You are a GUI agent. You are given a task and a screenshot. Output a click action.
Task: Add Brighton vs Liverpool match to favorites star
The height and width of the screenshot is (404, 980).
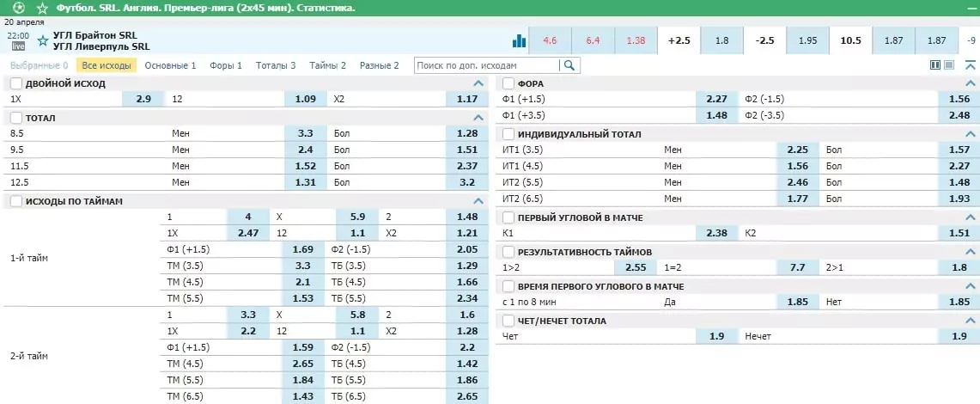tap(42, 41)
